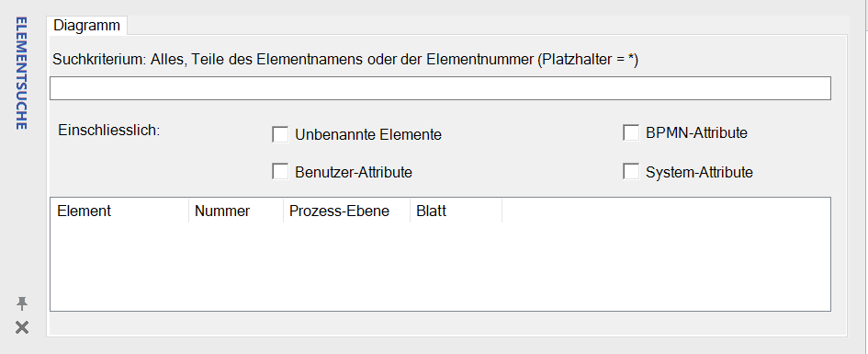Image resolution: width=868 pixels, height=354 pixels.
Task: Sort by the Nummer column header
Action: click(236, 211)
